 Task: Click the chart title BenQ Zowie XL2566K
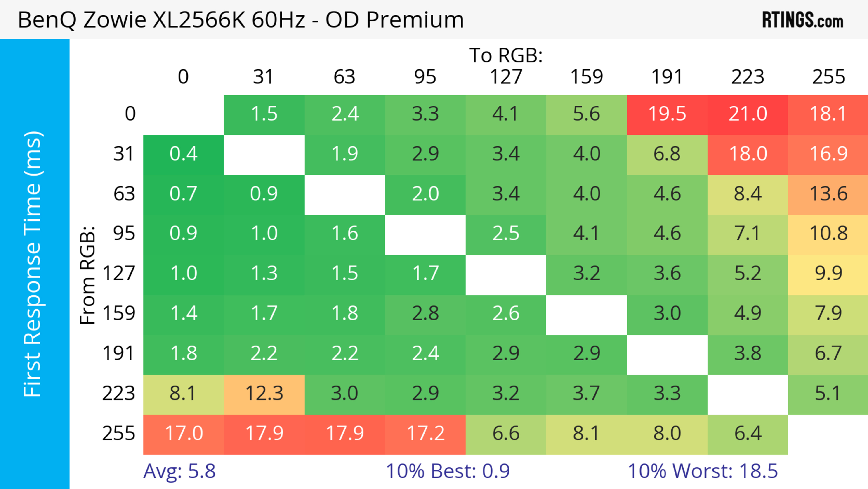[241, 19]
